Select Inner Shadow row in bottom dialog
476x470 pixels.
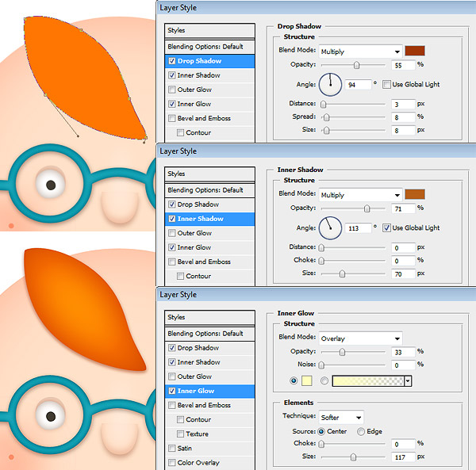(x=209, y=362)
